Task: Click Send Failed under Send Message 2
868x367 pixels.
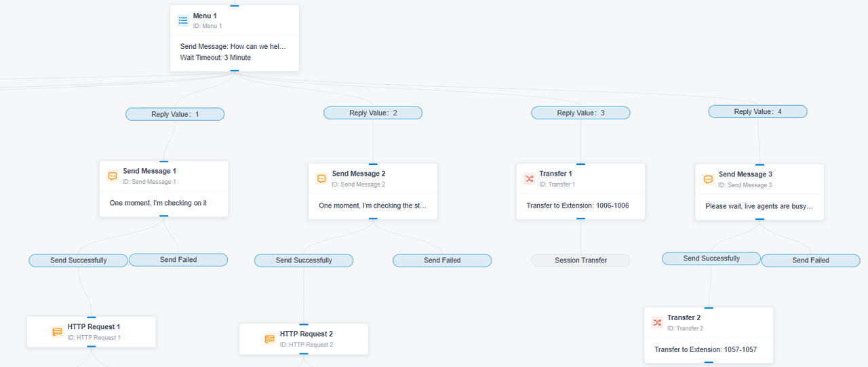Action: (x=442, y=260)
